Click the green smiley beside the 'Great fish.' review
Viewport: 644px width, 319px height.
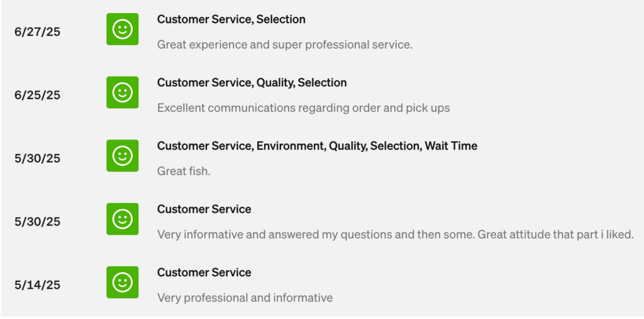tap(122, 156)
